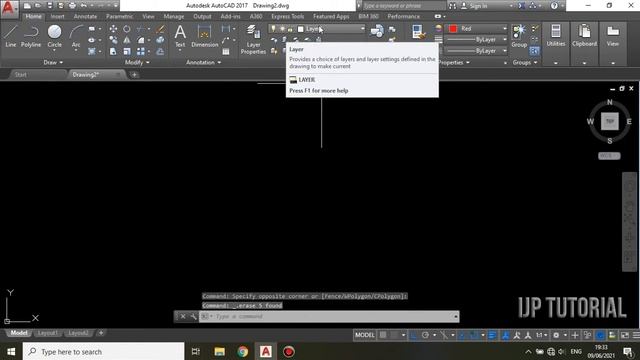
Task: Expand the Properties panel
Action: [x=454, y=62]
